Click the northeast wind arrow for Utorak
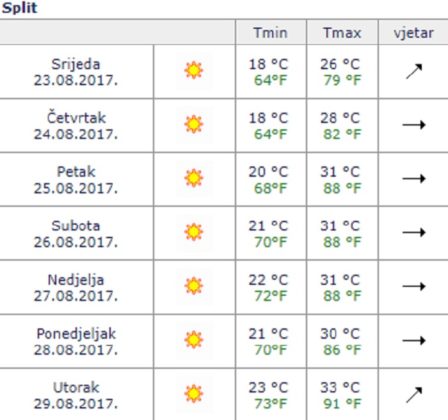This screenshot has height=420, width=448. click(414, 395)
